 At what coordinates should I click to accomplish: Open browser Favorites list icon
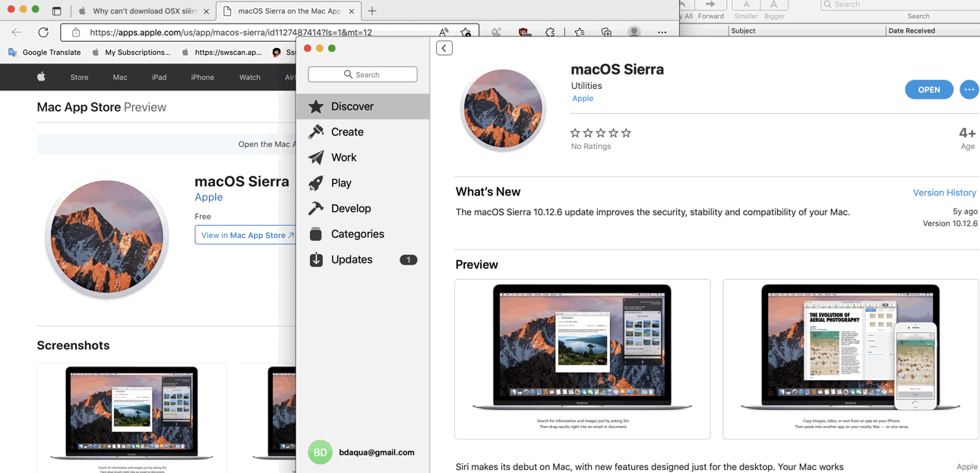coord(580,33)
